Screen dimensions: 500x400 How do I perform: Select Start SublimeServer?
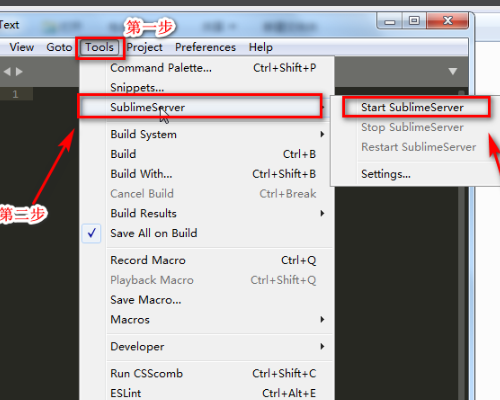coord(412,107)
